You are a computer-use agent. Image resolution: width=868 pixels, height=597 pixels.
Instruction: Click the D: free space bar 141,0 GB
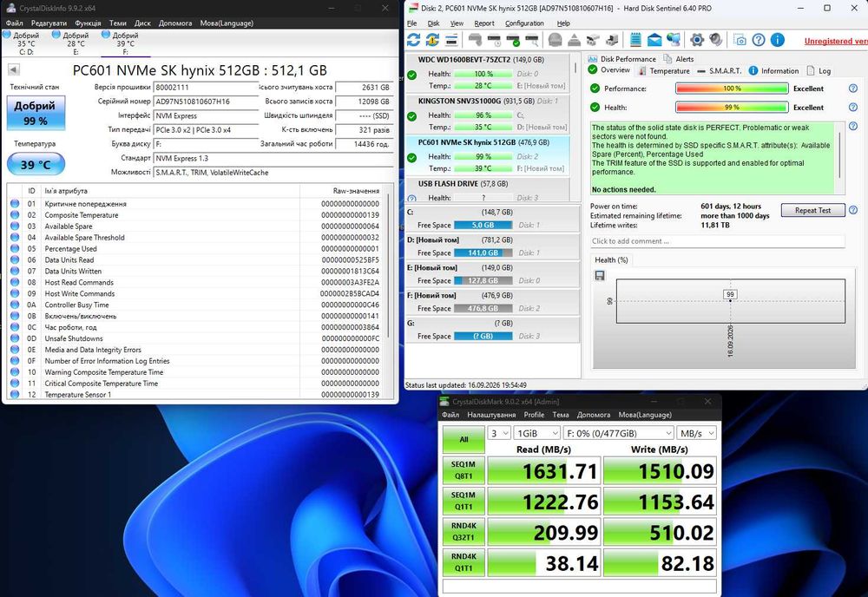[483, 253]
